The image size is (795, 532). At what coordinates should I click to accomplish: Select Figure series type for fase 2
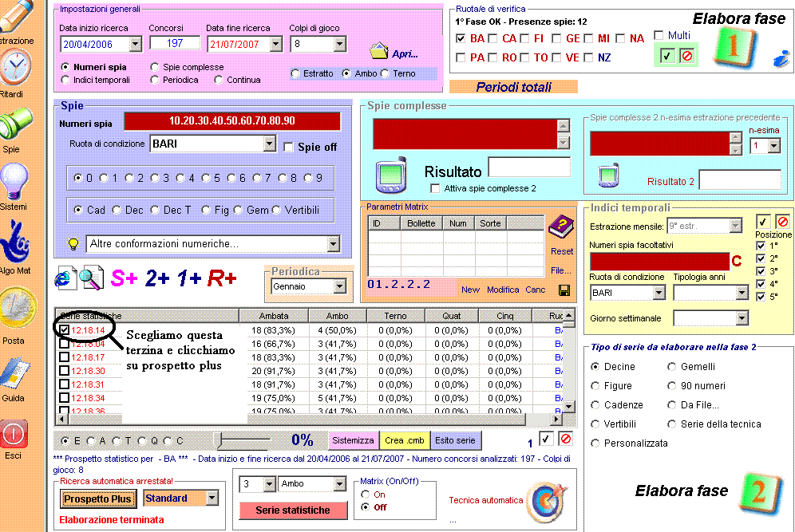pyautogui.click(x=595, y=386)
